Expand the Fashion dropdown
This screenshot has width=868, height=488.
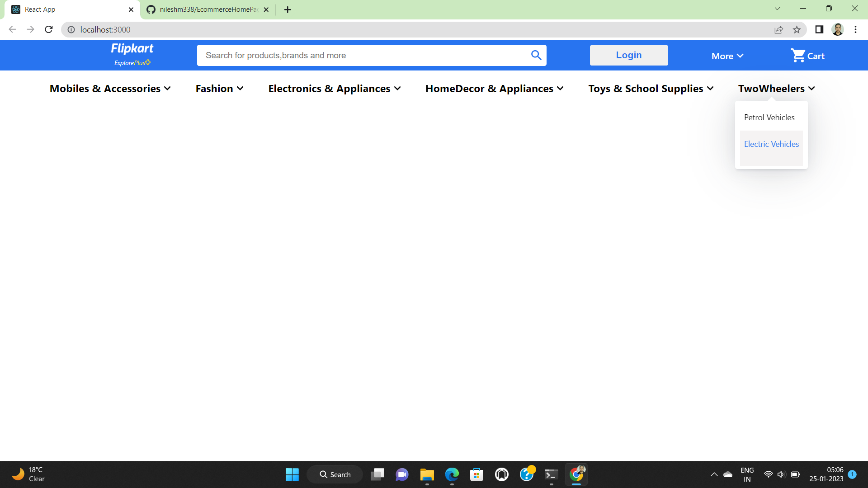pyautogui.click(x=219, y=89)
